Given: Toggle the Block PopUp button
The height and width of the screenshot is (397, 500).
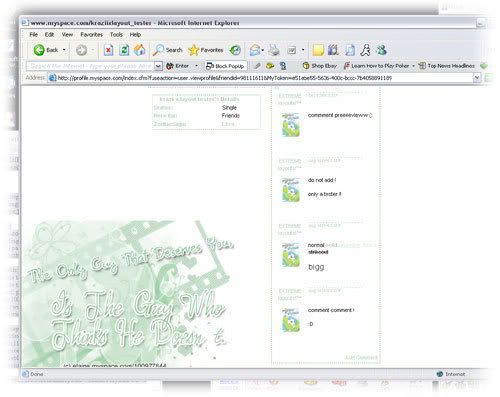Looking at the screenshot, I should pyautogui.click(x=225, y=66).
